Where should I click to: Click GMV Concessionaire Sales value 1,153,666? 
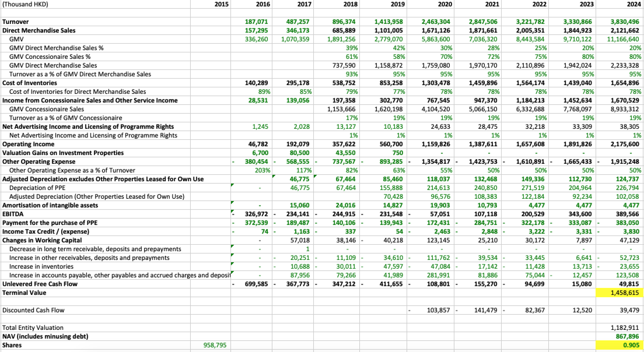(x=341, y=109)
